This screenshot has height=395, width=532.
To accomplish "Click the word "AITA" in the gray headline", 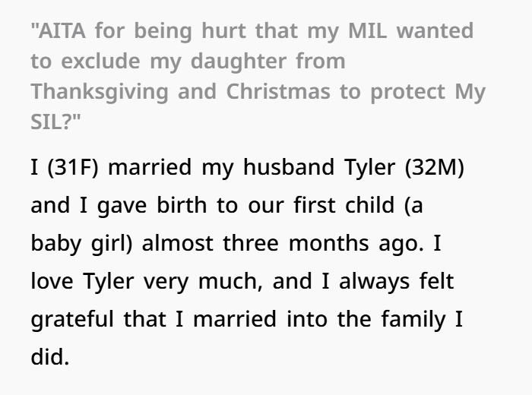I will (62, 31).
